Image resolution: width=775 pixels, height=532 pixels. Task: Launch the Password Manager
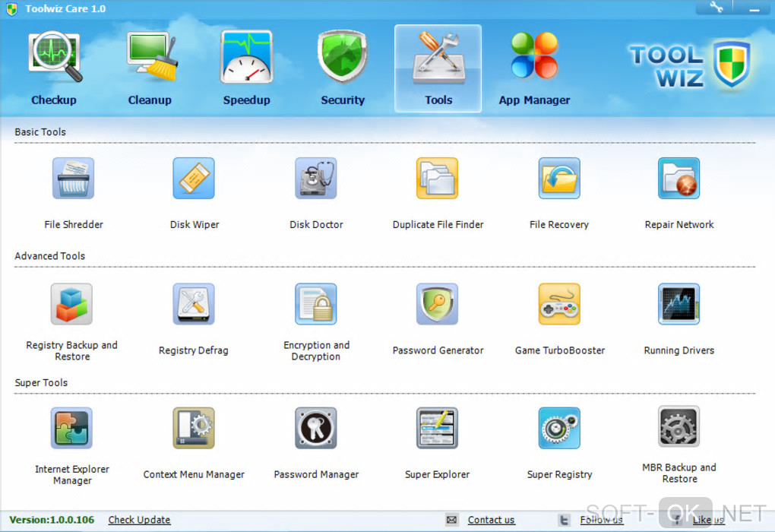point(316,428)
